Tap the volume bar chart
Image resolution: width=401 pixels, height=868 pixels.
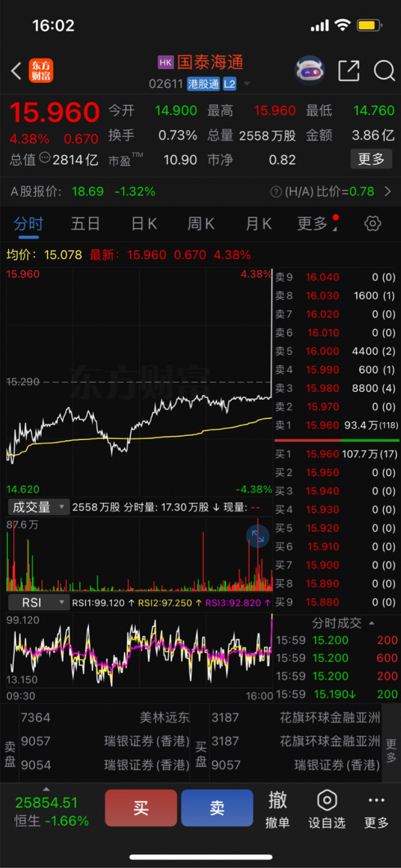tap(139, 554)
